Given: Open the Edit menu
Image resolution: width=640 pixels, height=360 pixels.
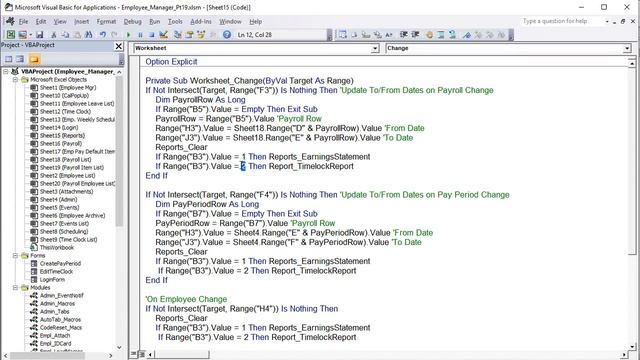Looking at the screenshot, I should [41, 22].
